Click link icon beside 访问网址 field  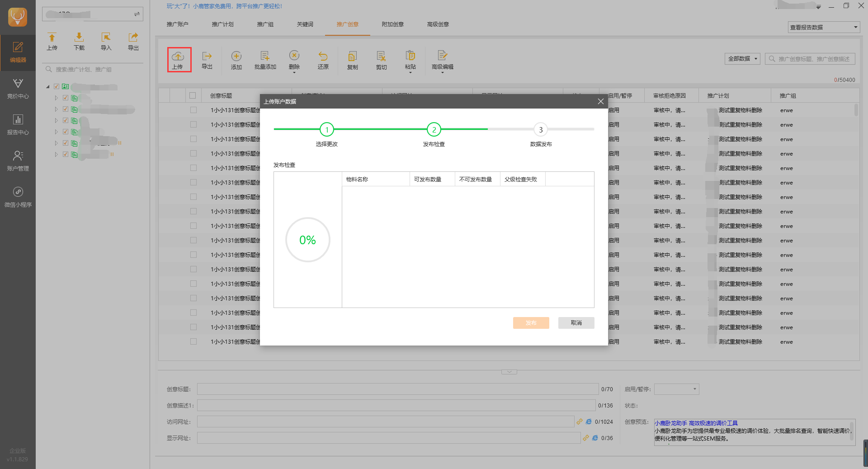click(580, 422)
